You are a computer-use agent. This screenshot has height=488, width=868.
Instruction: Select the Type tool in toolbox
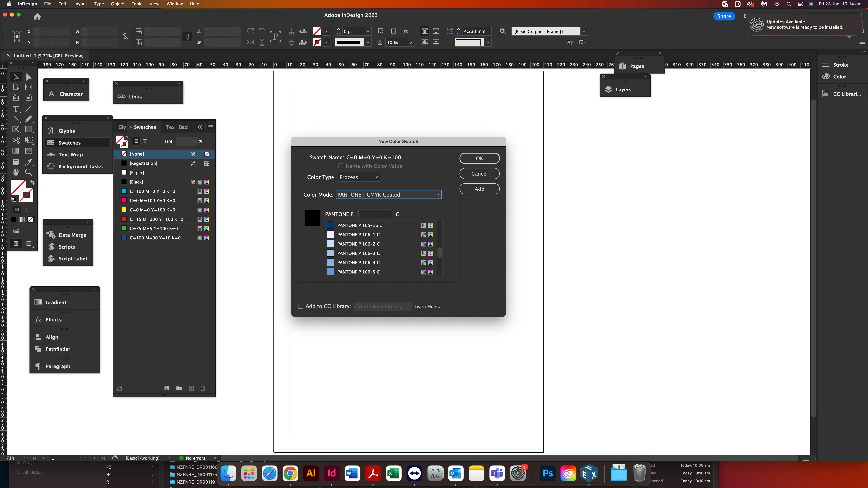[x=15, y=109]
